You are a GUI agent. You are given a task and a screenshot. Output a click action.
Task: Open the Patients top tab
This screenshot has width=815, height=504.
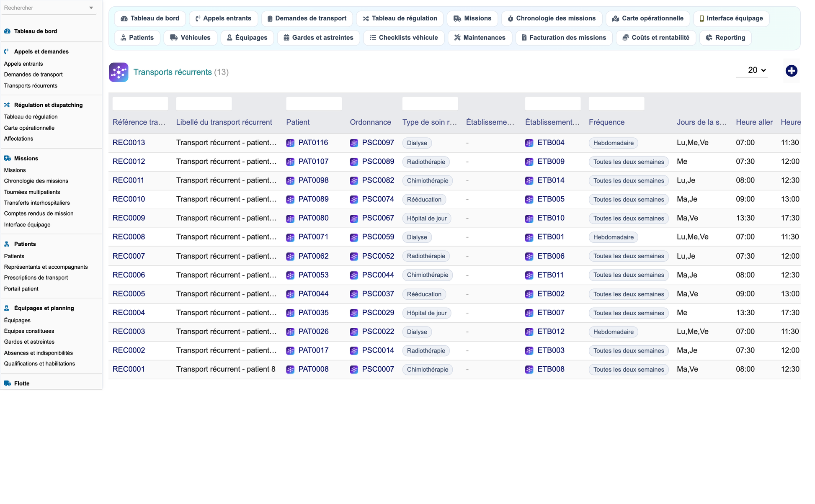(x=137, y=38)
